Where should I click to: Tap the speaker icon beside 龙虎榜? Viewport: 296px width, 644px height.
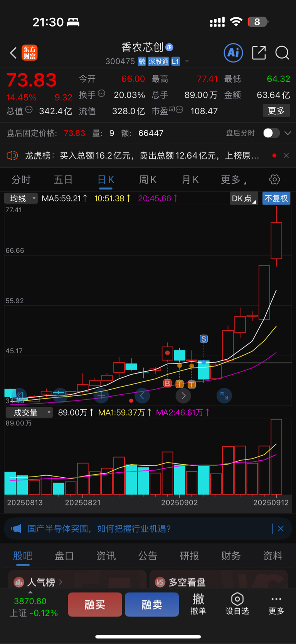(x=12, y=156)
